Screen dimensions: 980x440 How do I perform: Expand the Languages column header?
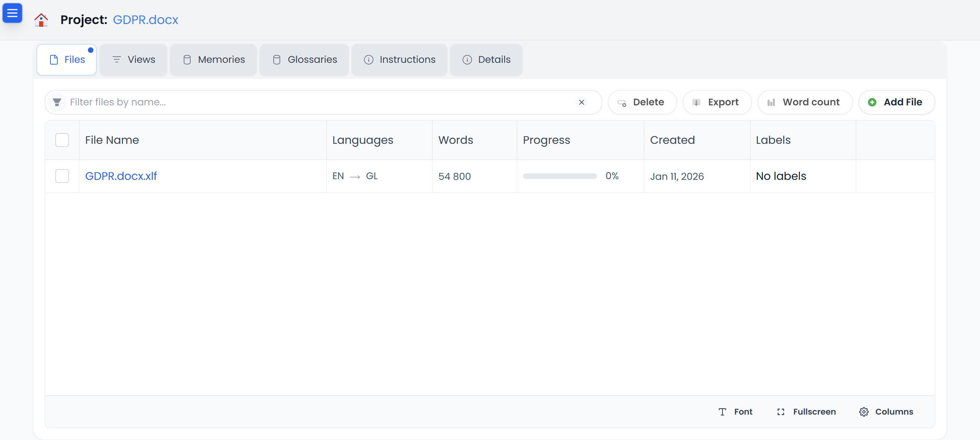click(x=363, y=140)
